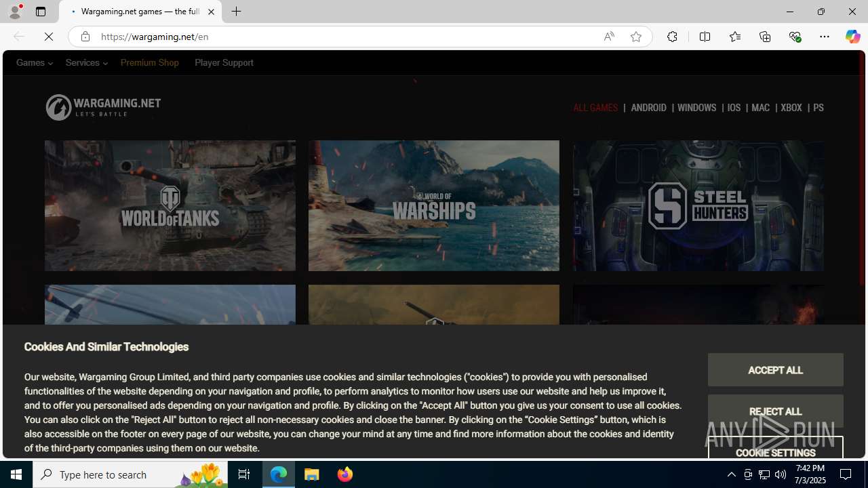Filter games by XBOX
The height and width of the screenshot is (488, 868).
pos(791,108)
